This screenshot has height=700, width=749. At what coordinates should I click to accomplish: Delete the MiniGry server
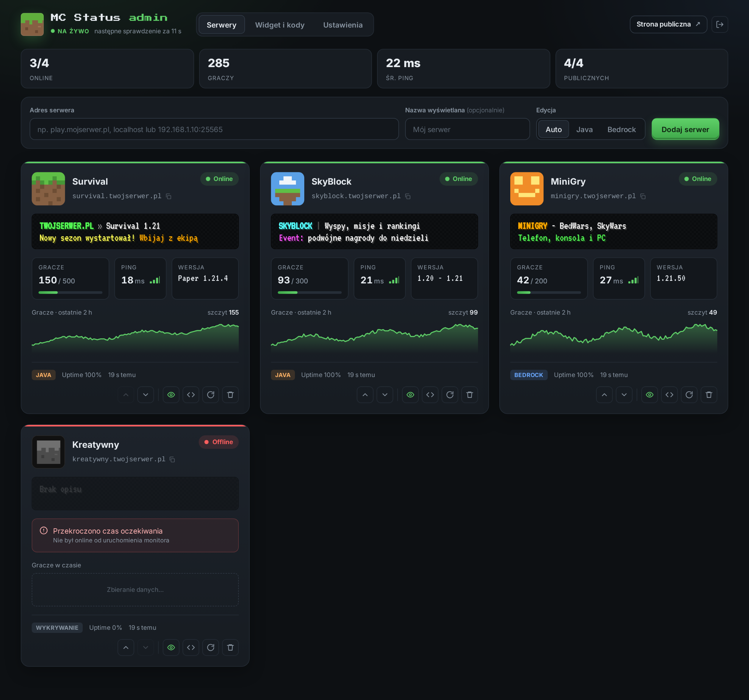click(x=709, y=395)
